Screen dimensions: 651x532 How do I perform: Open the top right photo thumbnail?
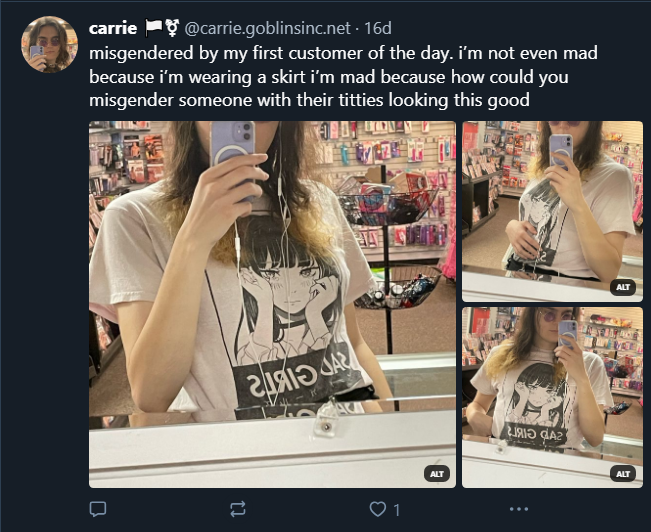(552, 211)
